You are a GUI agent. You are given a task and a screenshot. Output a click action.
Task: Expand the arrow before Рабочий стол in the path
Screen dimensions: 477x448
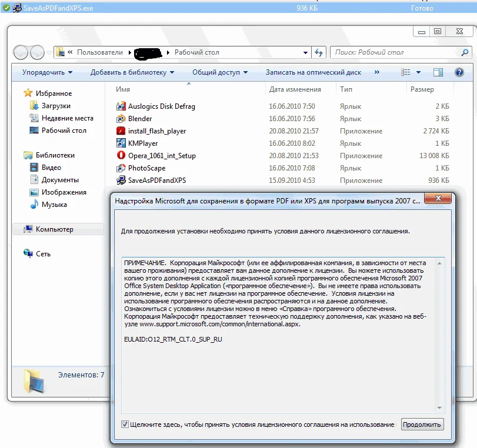(x=168, y=52)
